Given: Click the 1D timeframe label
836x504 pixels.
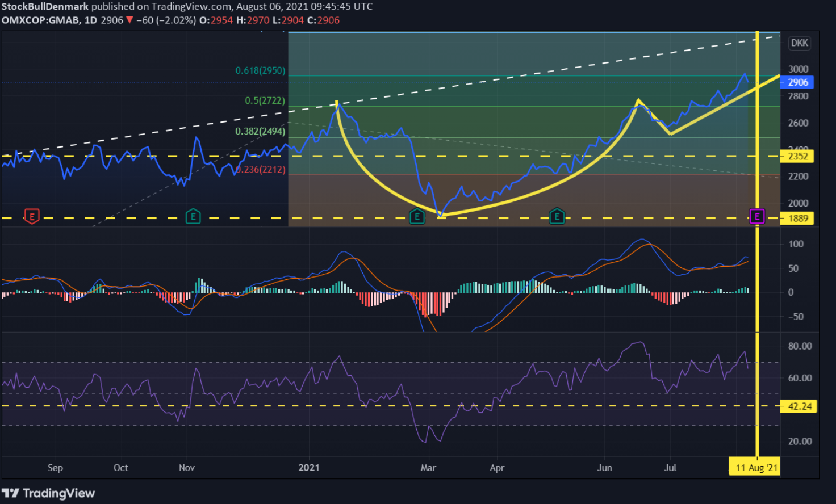Looking at the screenshot, I should [91, 20].
